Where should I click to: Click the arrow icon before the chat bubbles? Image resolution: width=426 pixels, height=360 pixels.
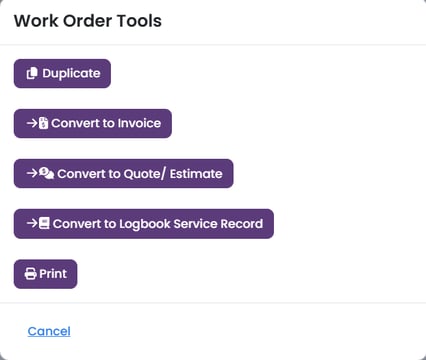(x=32, y=173)
